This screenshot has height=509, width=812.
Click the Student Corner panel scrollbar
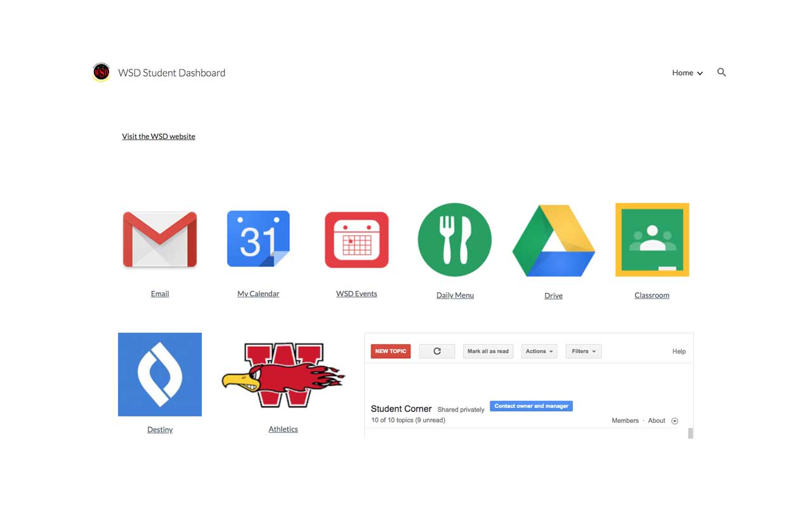tap(690, 434)
